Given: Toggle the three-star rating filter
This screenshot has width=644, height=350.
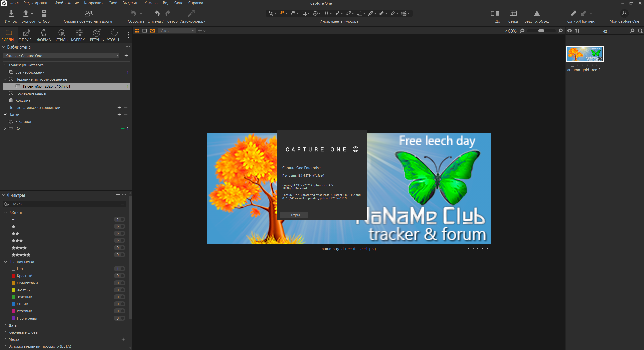Looking at the screenshot, I should tap(17, 241).
